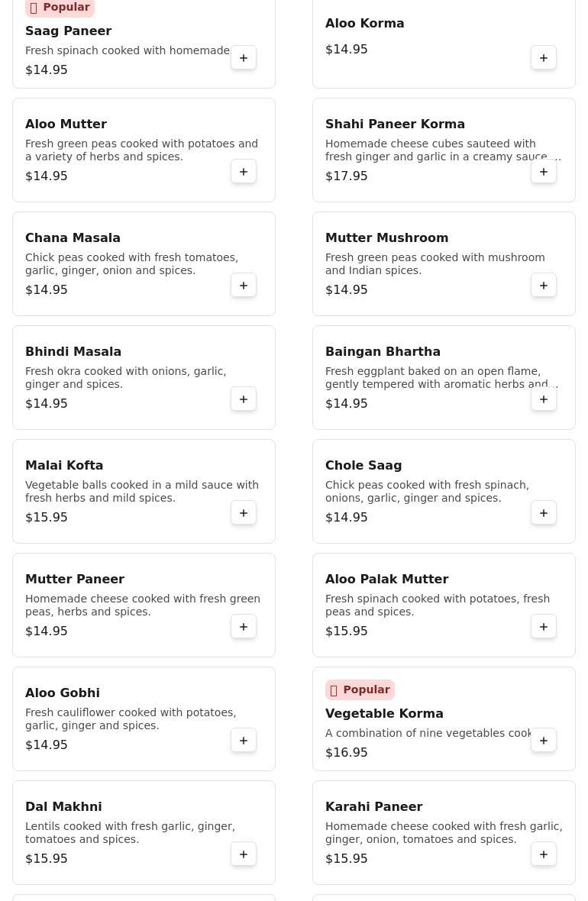Add Aloo Korma to cart
Image resolution: width=588 pixels, height=901 pixels.
544,58
